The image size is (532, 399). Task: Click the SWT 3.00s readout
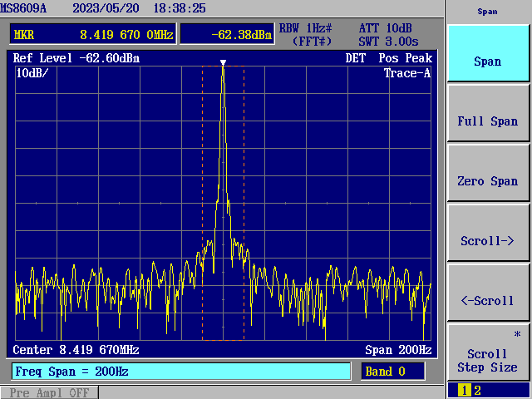click(x=388, y=42)
